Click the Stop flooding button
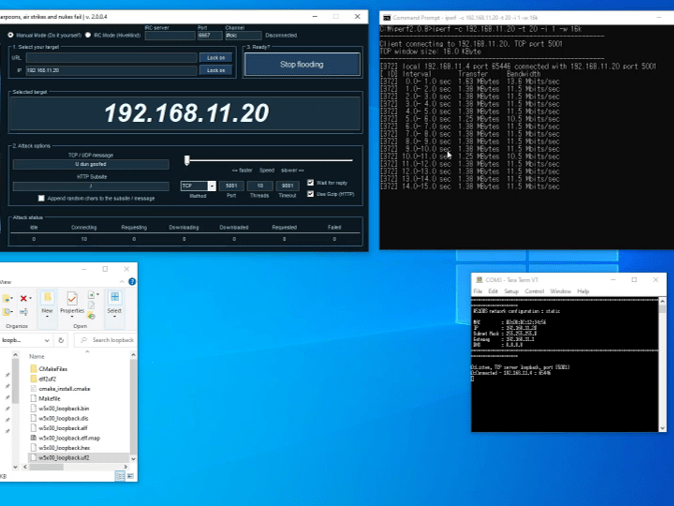 tap(302, 64)
